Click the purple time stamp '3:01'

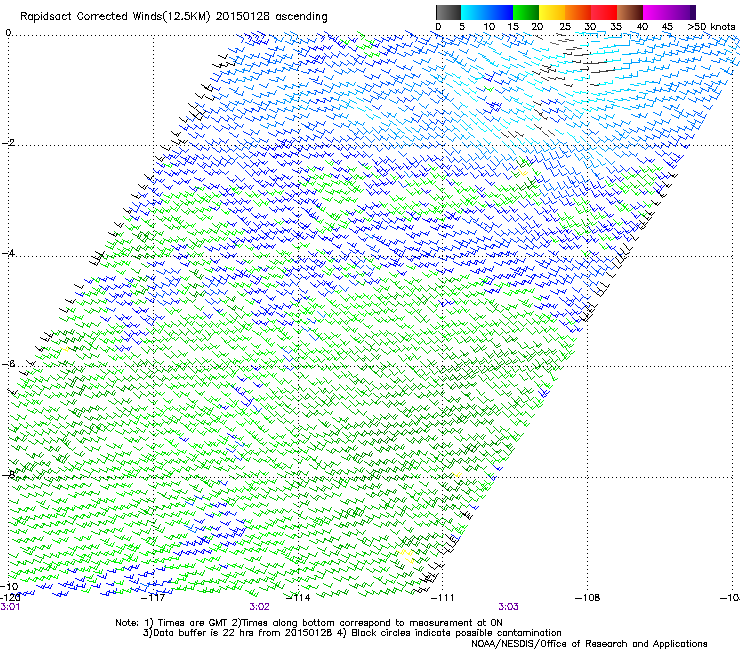pyautogui.click(x=10, y=607)
